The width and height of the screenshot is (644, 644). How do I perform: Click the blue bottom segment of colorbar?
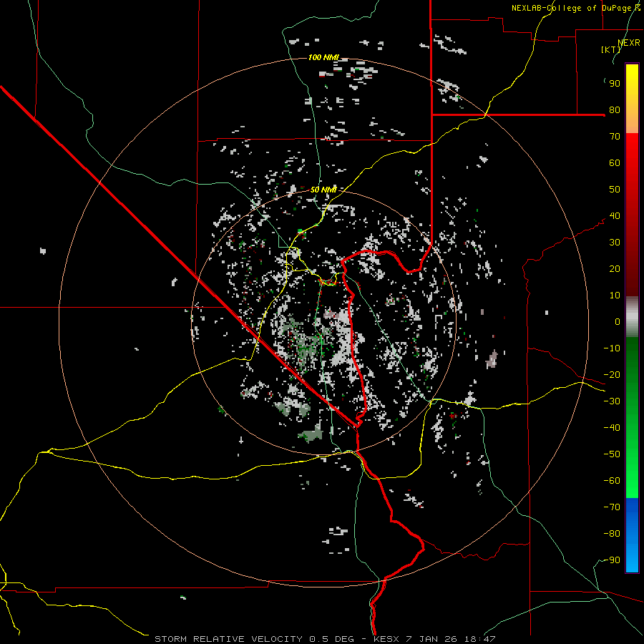(632, 535)
